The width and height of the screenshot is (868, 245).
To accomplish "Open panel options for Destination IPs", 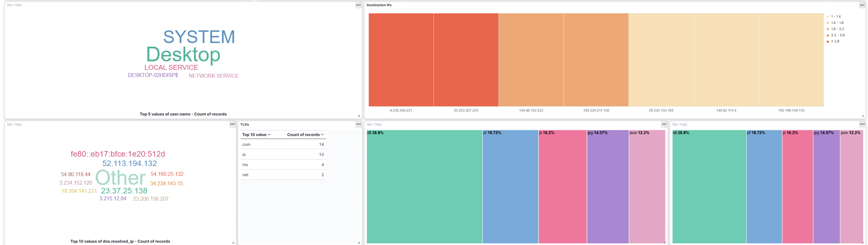I will (x=862, y=5).
